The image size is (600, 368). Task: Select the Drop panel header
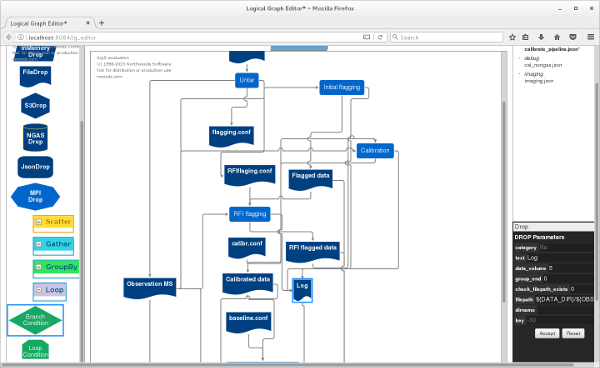[553, 227]
